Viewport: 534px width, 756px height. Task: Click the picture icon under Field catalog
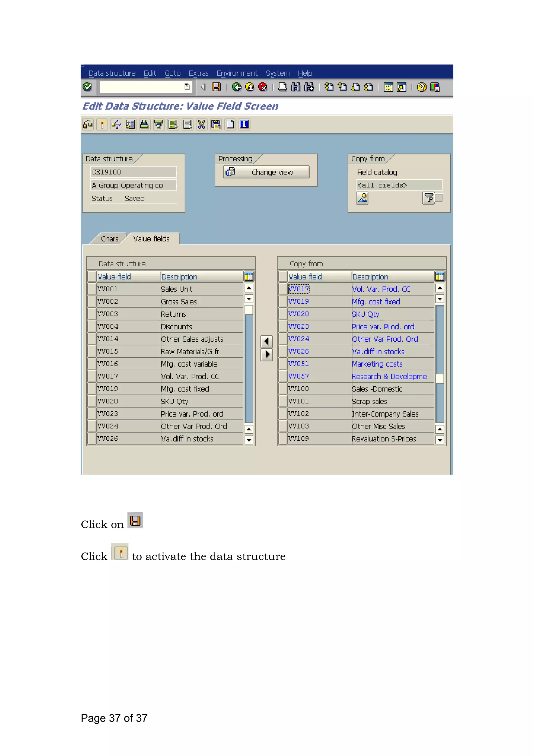pyautogui.click(x=362, y=198)
